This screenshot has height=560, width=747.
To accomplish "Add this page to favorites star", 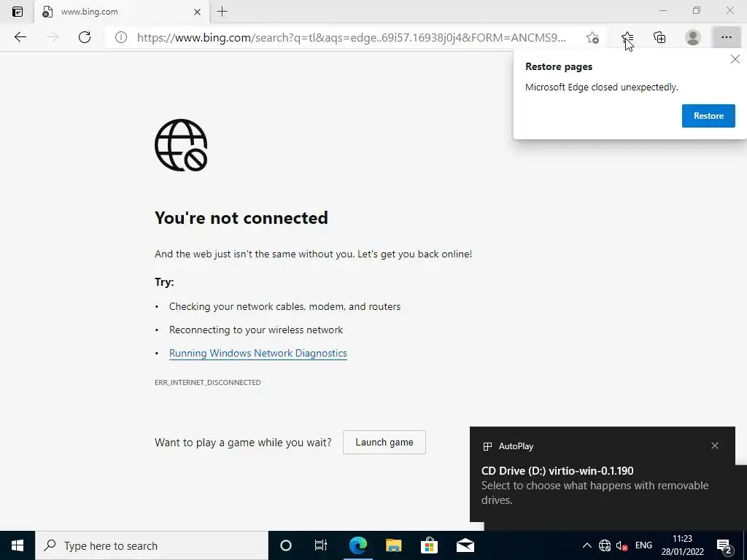I will pos(592,37).
